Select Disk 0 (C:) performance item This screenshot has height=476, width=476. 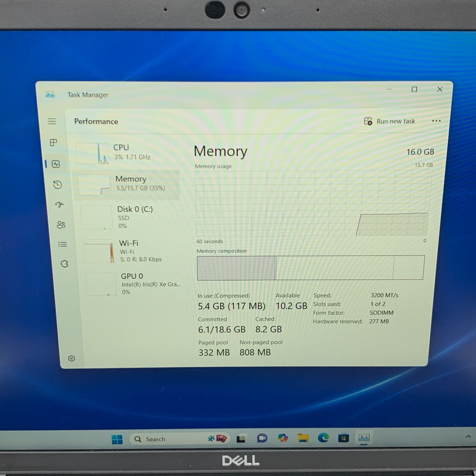click(x=130, y=217)
